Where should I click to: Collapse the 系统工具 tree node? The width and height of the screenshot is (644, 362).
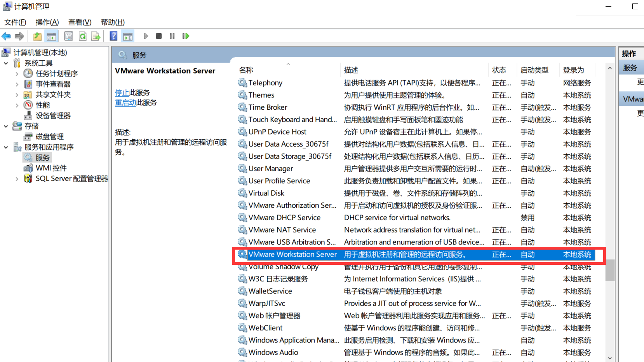coord(6,63)
